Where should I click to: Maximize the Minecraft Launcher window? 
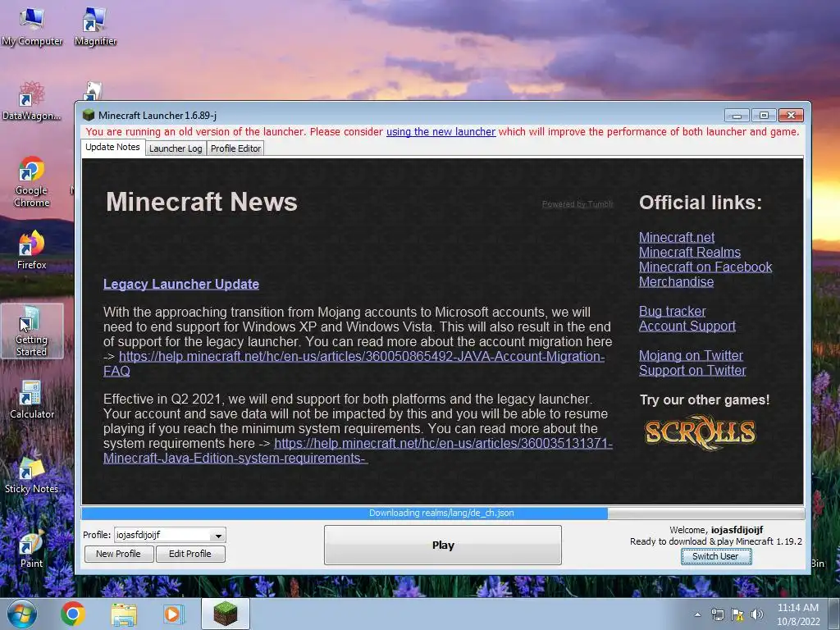click(764, 115)
